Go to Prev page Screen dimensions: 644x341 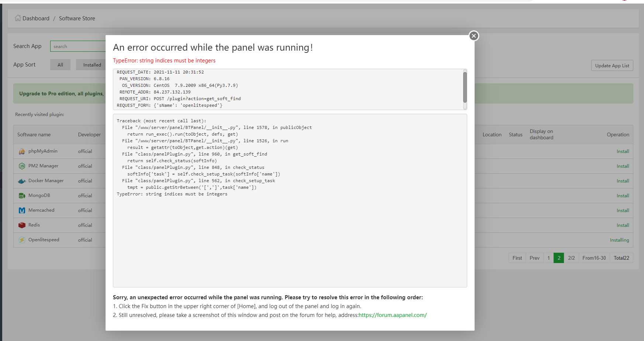point(534,258)
